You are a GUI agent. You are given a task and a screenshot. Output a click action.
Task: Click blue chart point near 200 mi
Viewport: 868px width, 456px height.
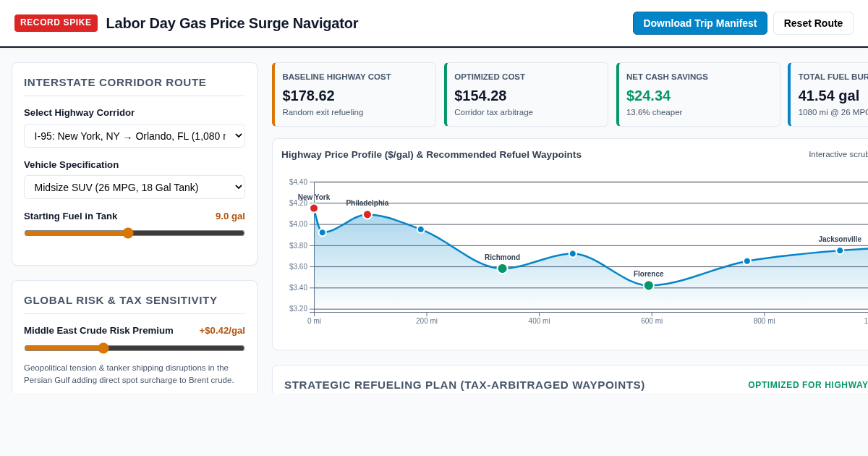(x=421, y=229)
